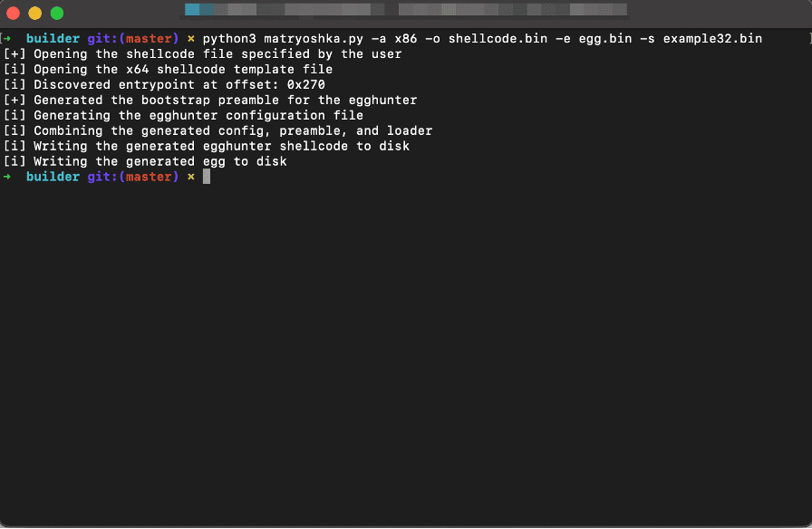Click the blurred window title in title bar
The width and height of the screenshot is (812, 529).
point(406,9)
